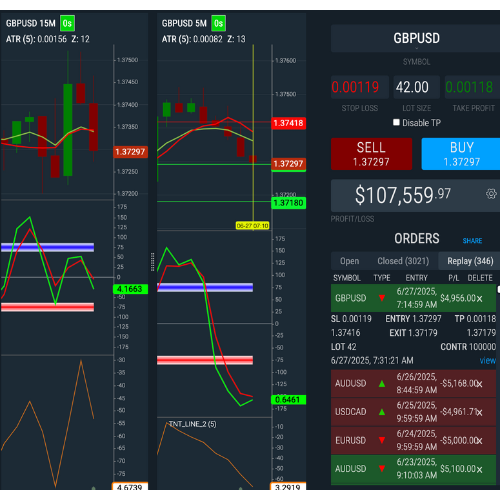This screenshot has width=500, height=500.
Task: Click the SHARE link next to ORDERS
Action: 472,241
